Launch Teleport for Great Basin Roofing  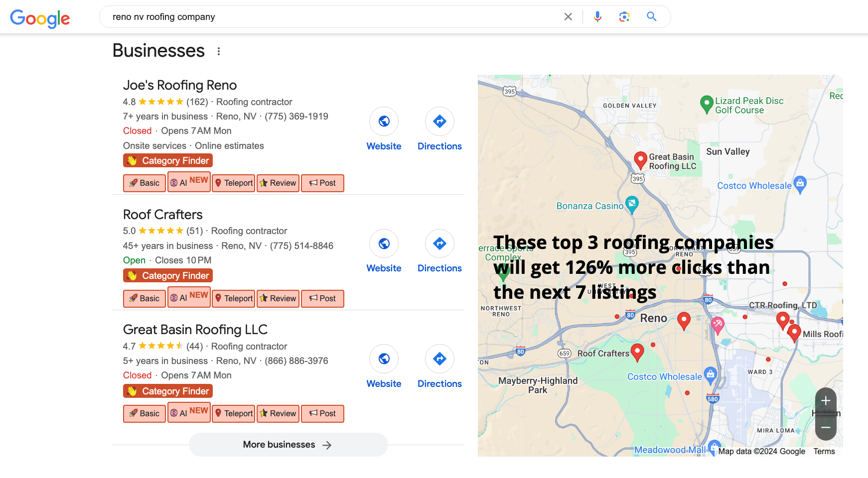click(x=234, y=413)
